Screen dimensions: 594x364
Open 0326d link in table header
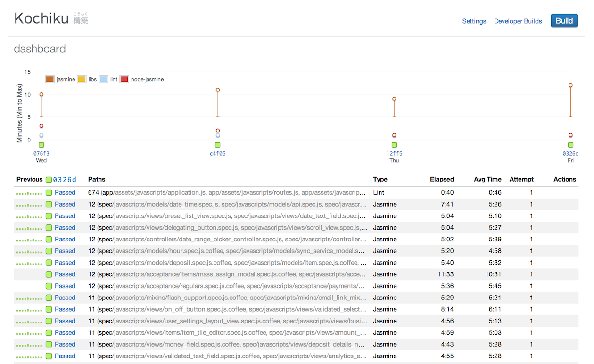(x=65, y=180)
